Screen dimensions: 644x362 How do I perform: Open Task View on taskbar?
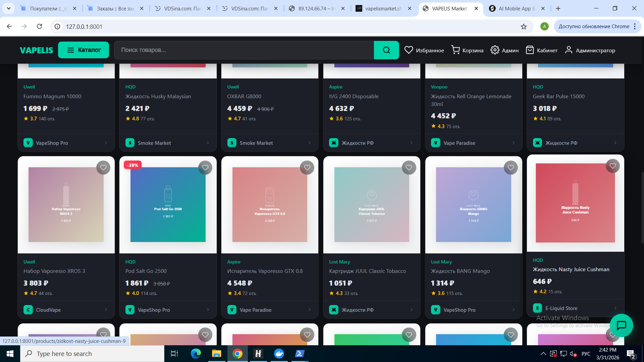click(x=174, y=354)
